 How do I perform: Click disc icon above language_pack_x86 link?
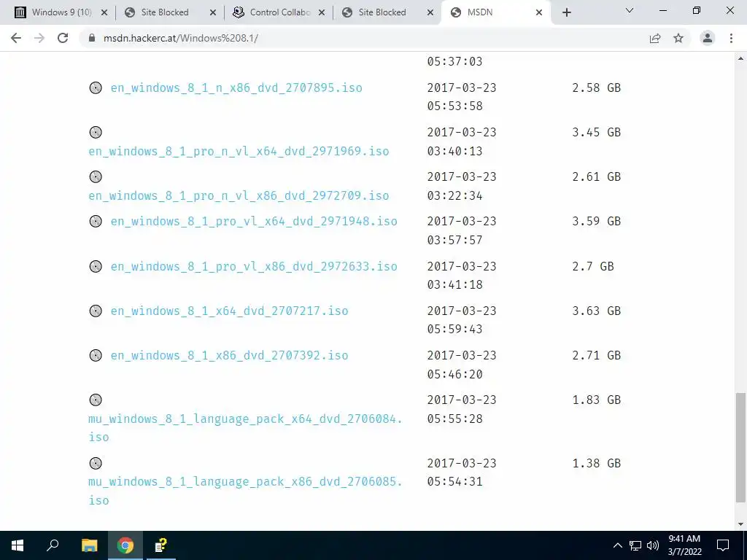coord(96,463)
